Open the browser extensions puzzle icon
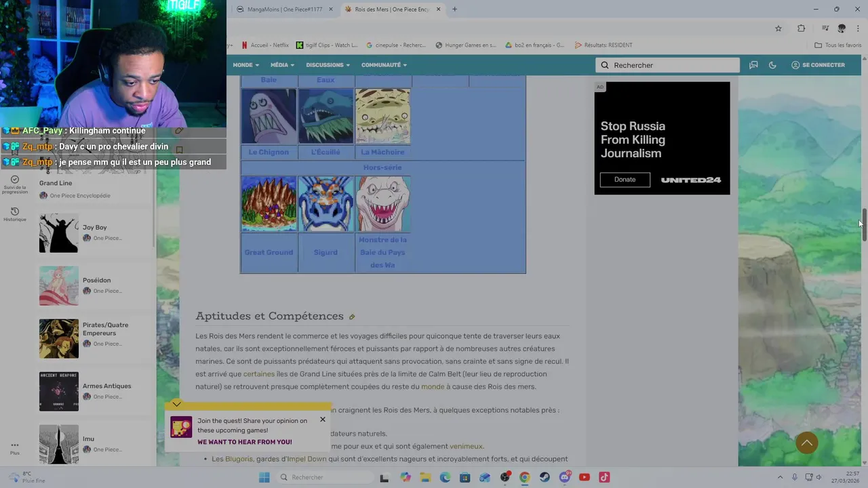This screenshot has width=868, height=488. (x=802, y=28)
